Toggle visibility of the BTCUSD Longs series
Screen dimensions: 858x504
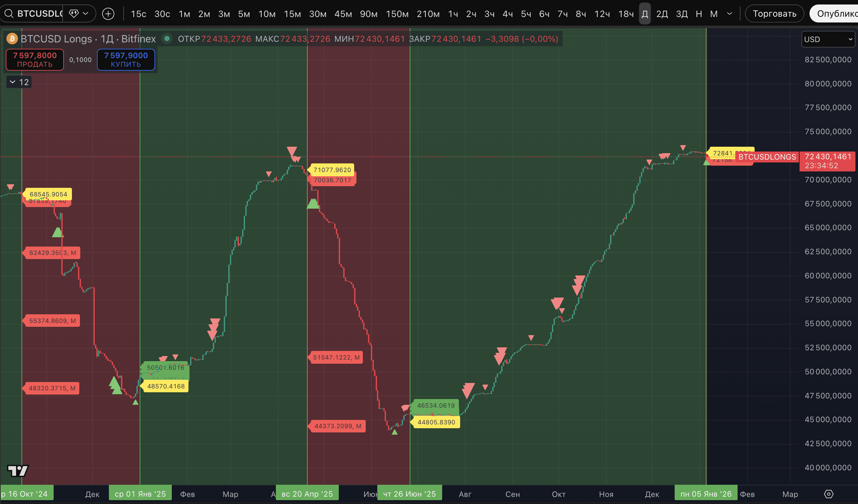pos(167,39)
